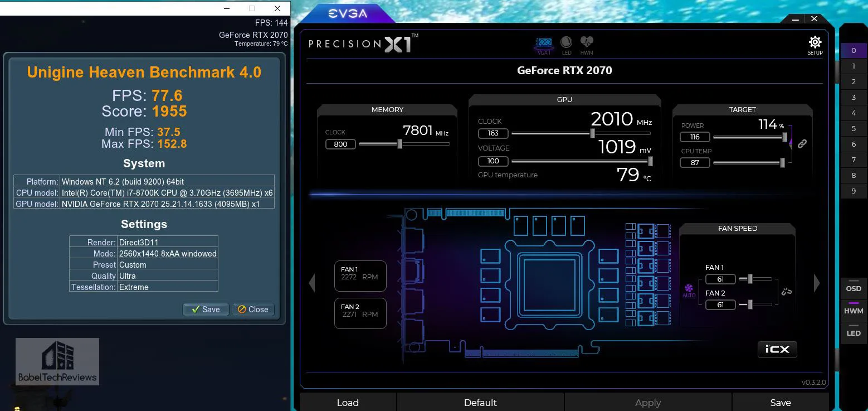Viewport: 868px width, 411px height.
Task: Click the version label v0.3.2.0
Action: (813, 383)
